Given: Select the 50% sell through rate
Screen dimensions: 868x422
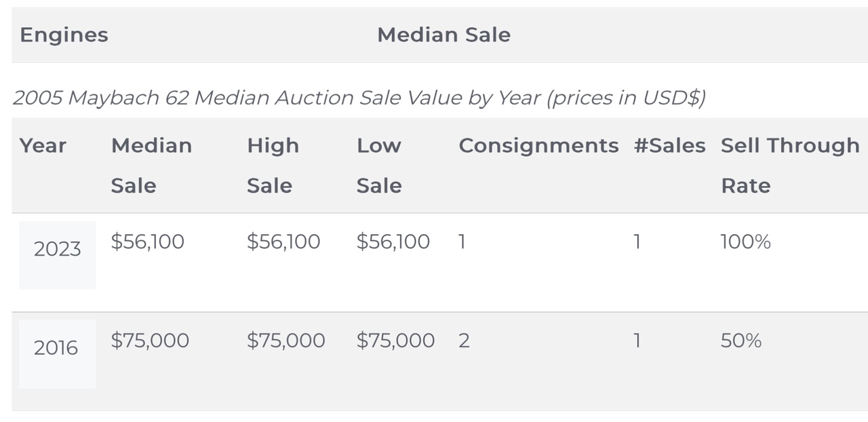Looking at the screenshot, I should pos(741,341).
